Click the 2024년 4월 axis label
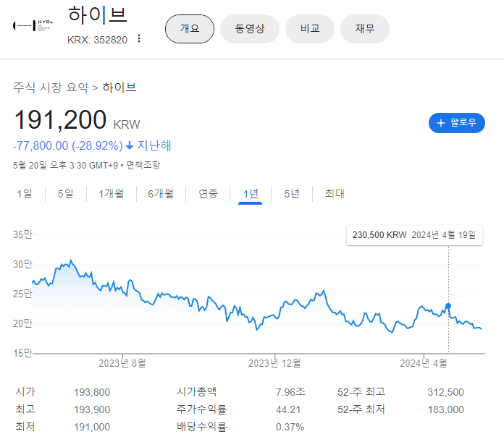 [424, 363]
